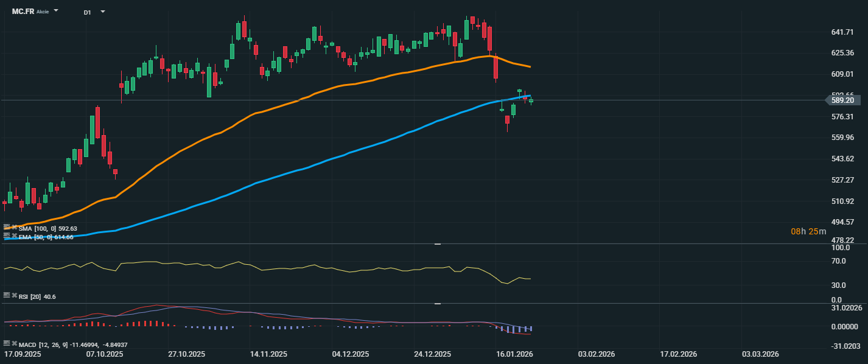Open settings icon for the RSI indicator
This screenshot has height=364, width=868.
coord(7,295)
